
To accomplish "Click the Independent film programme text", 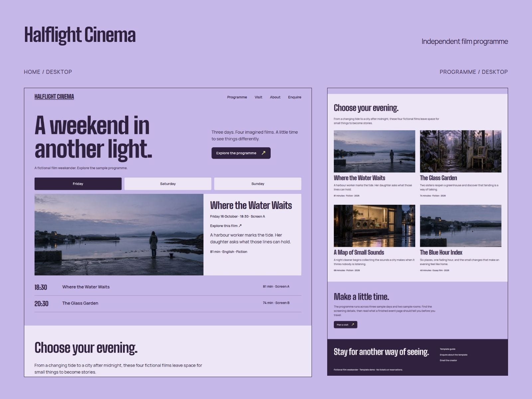I will 465,42.
